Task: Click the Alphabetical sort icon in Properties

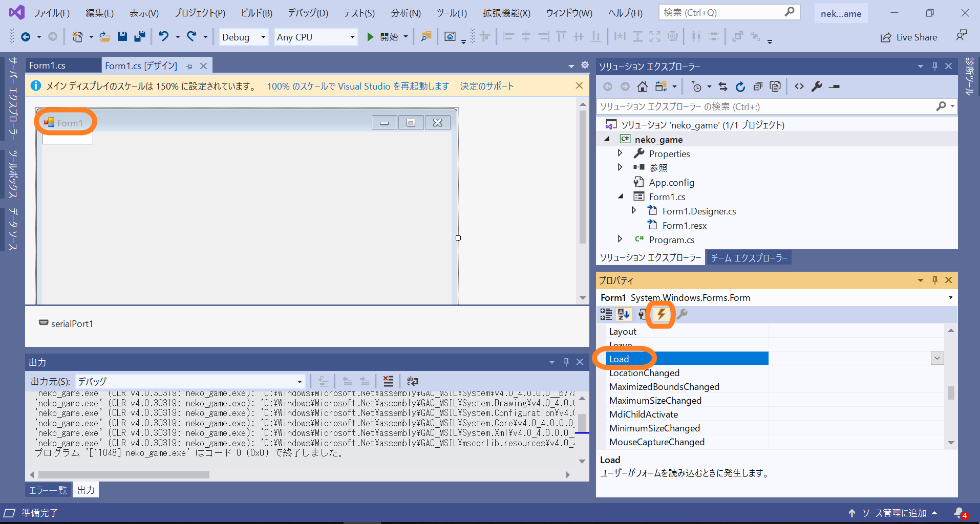Action: pyautogui.click(x=624, y=314)
